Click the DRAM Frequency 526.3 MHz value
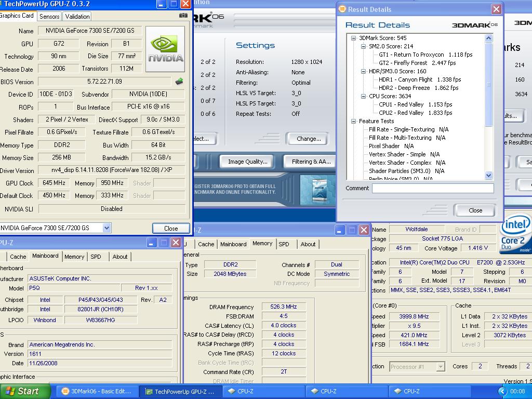532x399 pixels. [284, 307]
